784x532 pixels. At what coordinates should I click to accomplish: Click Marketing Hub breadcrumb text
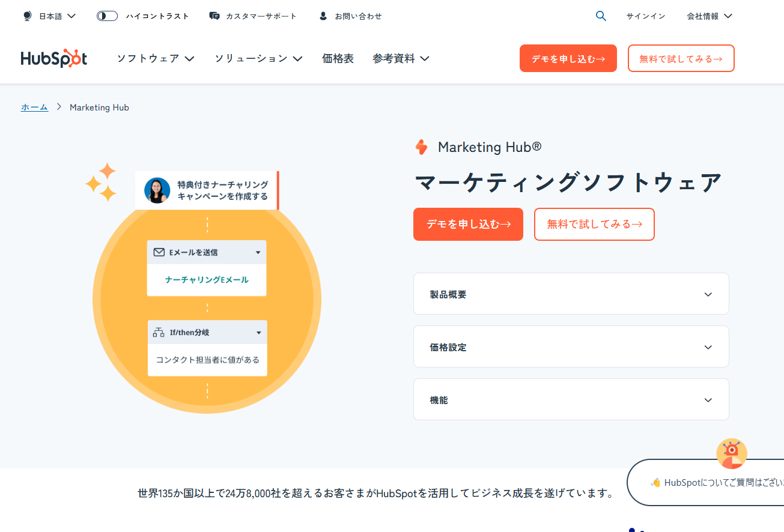point(99,107)
